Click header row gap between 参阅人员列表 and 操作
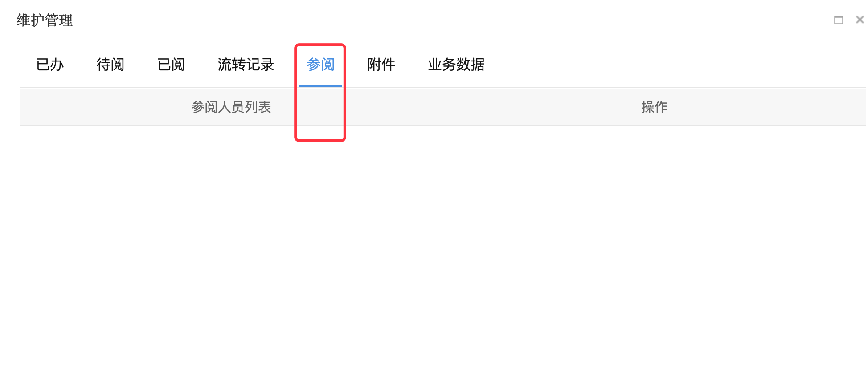 (x=446, y=107)
